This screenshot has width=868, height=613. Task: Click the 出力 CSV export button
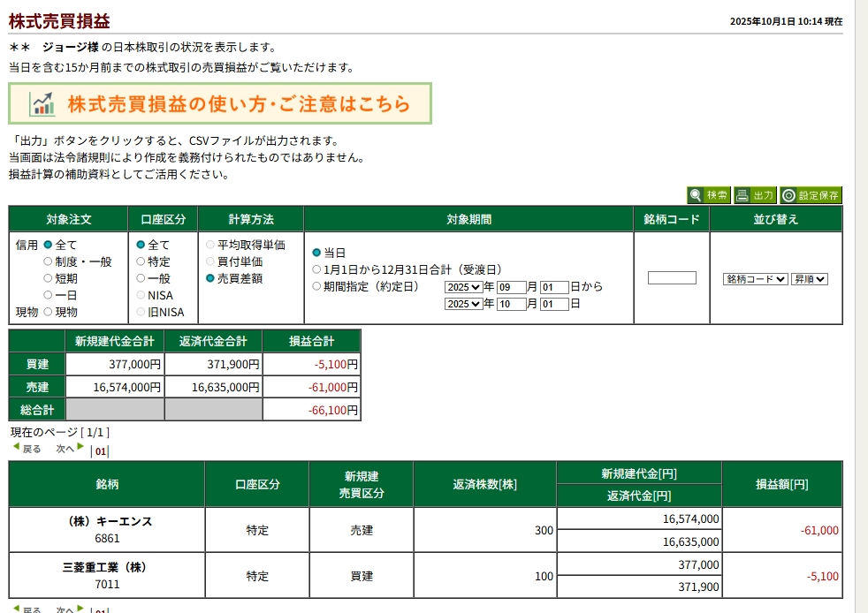755,195
